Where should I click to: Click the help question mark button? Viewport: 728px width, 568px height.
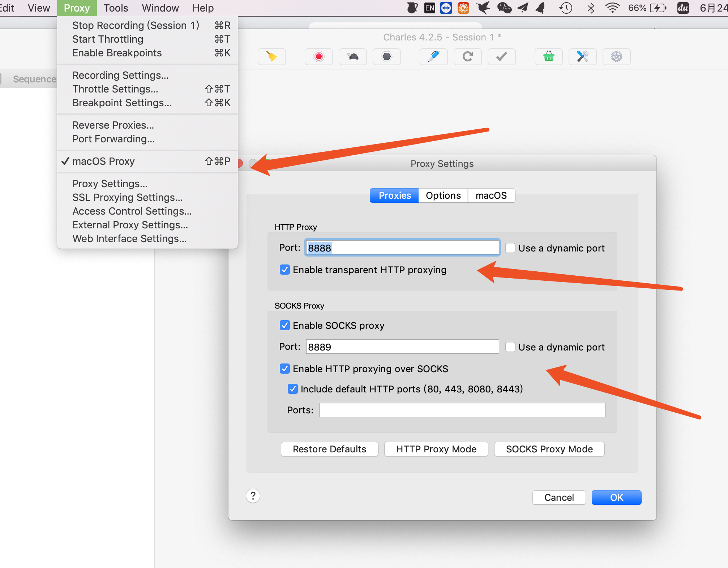(253, 496)
